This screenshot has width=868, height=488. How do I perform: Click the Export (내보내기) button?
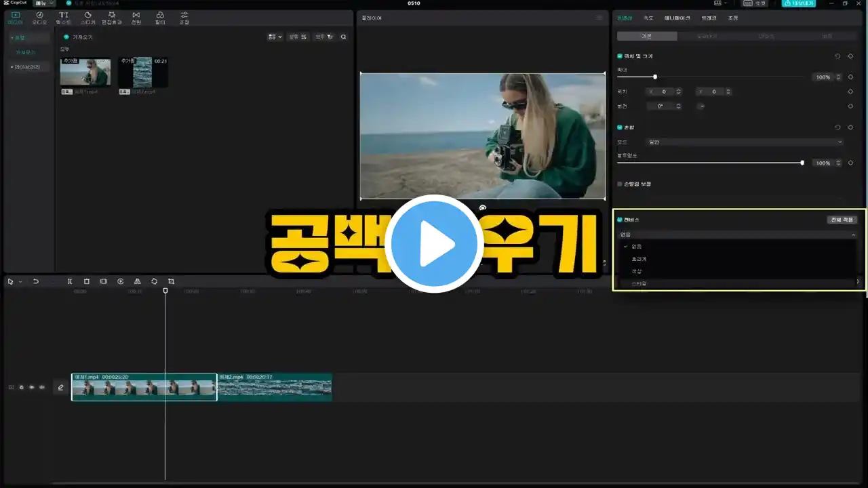click(799, 3)
